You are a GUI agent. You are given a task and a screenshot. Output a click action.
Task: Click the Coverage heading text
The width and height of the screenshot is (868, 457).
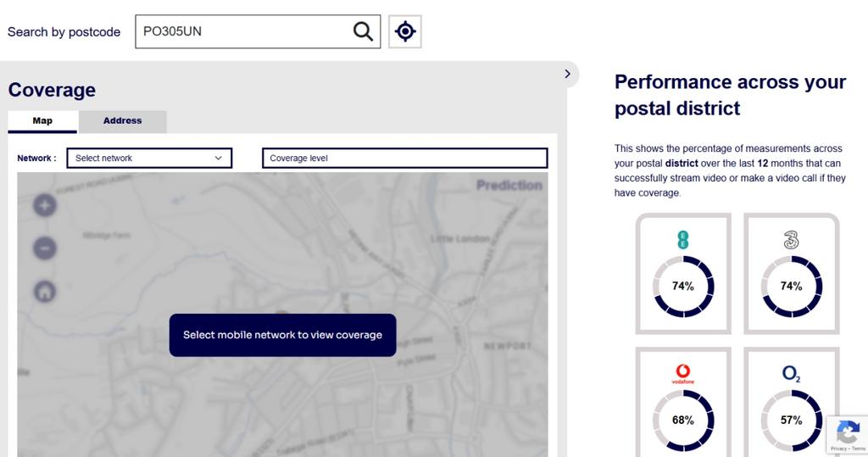click(52, 90)
